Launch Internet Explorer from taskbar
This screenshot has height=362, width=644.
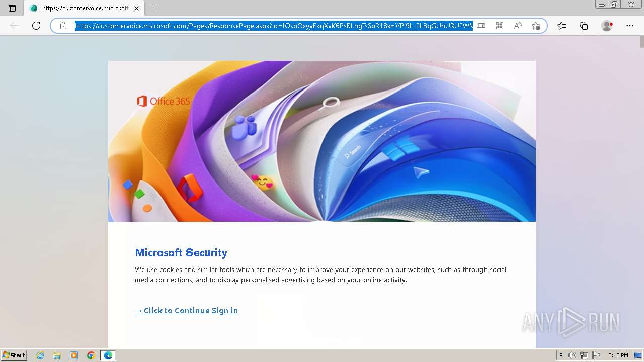tap(40, 355)
